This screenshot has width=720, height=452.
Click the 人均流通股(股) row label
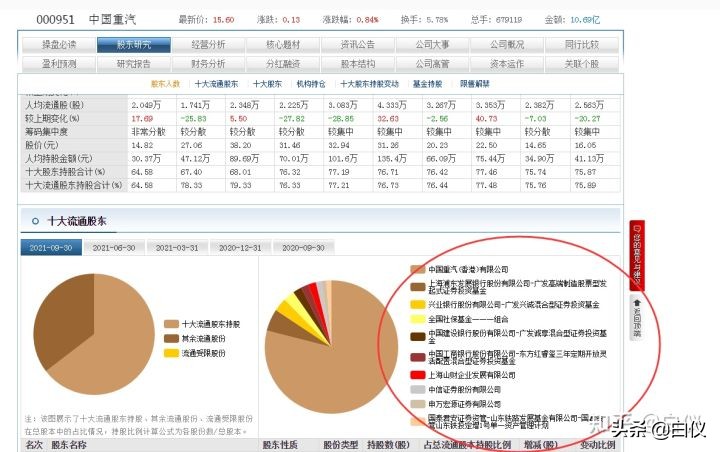55,105
